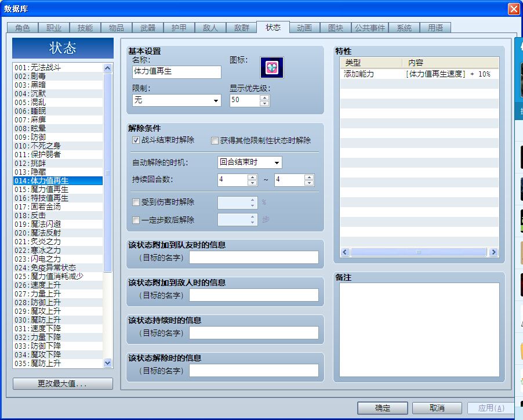
Task: Decrease 显示优先级 value with down arrow
Action: (264, 103)
